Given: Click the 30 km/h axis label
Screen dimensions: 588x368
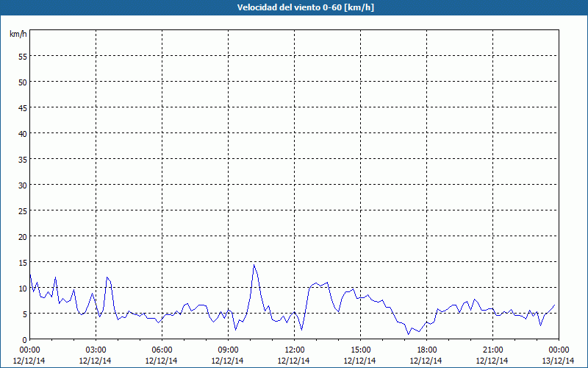Looking at the screenshot, I should [23, 185].
